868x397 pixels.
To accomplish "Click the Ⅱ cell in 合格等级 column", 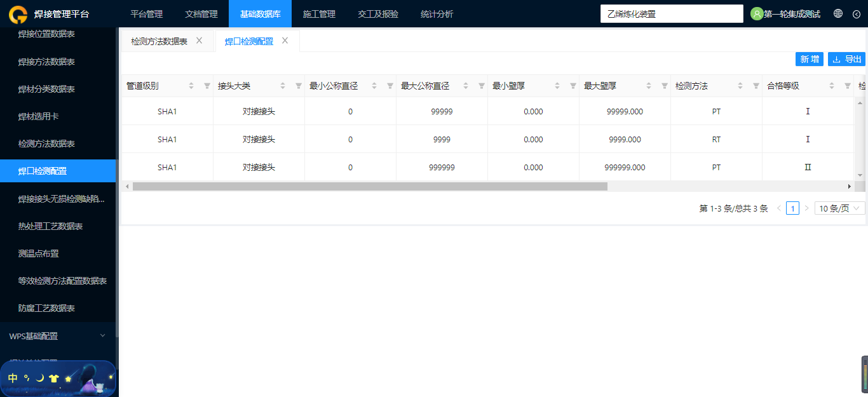I will point(808,167).
